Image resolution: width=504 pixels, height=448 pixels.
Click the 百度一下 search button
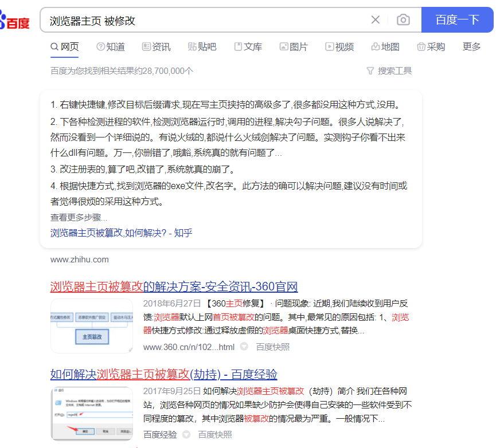tap(457, 20)
